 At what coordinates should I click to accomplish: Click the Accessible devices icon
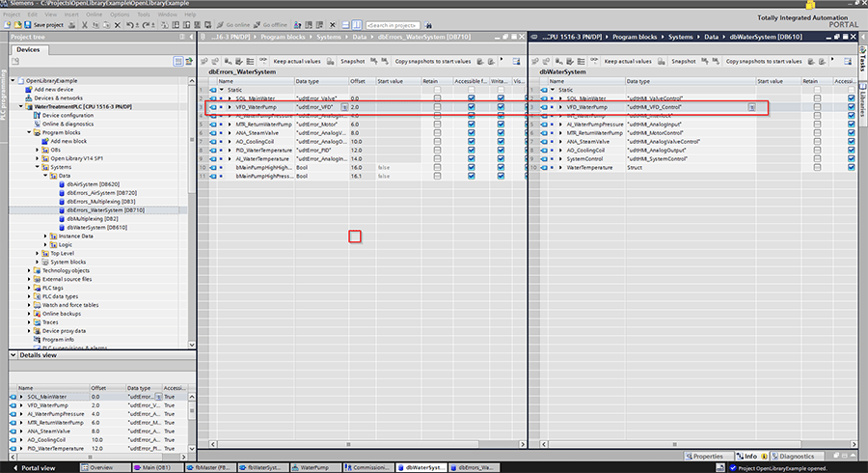coord(297,25)
